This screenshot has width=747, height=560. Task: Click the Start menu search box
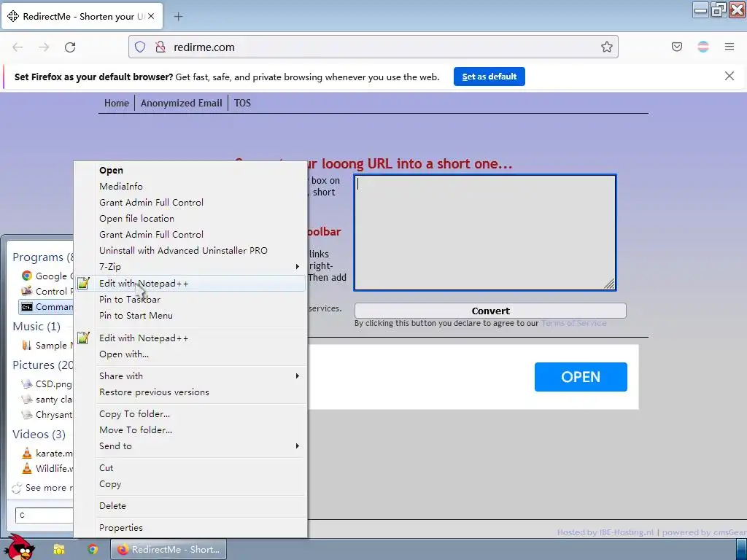point(44,516)
